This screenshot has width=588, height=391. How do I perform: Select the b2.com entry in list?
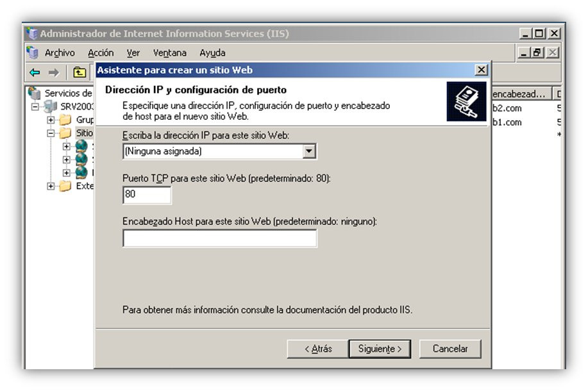(x=507, y=108)
